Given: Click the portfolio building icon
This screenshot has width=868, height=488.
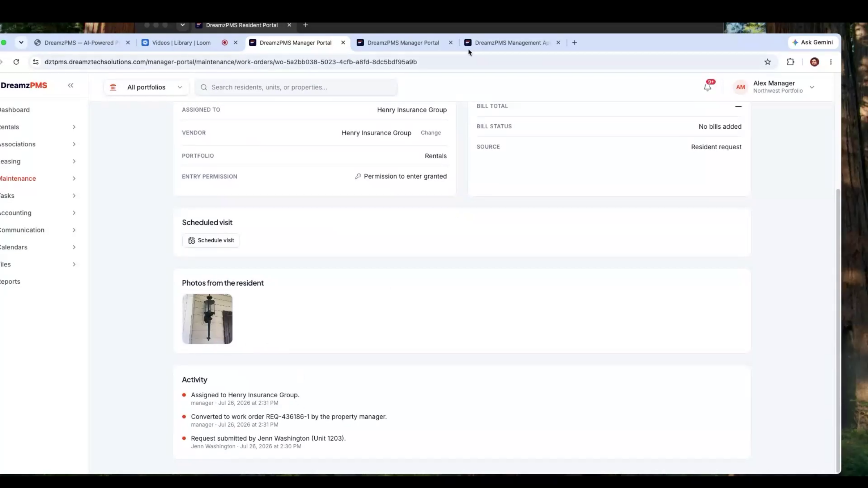Looking at the screenshot, I should click(113, 87).
